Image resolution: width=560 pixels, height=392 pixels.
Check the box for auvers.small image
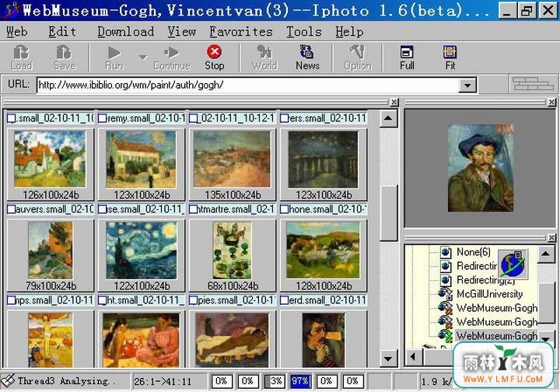coord(12,209)
